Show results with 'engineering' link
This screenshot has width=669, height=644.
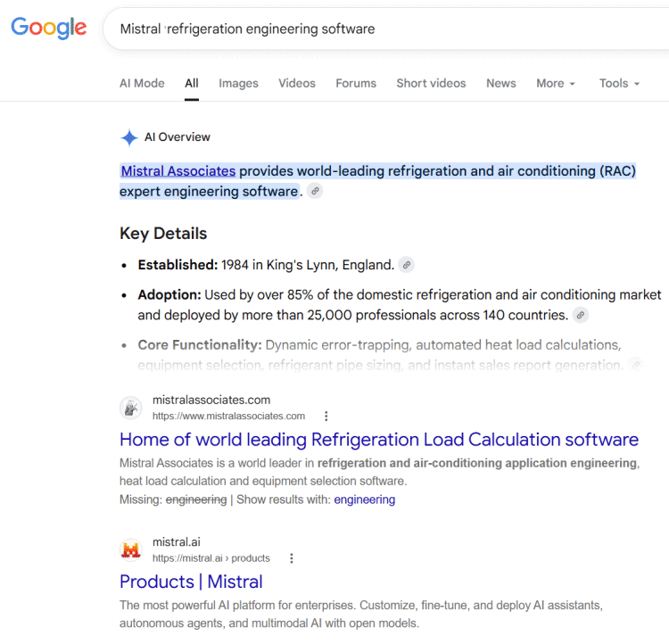click(364, 500)
